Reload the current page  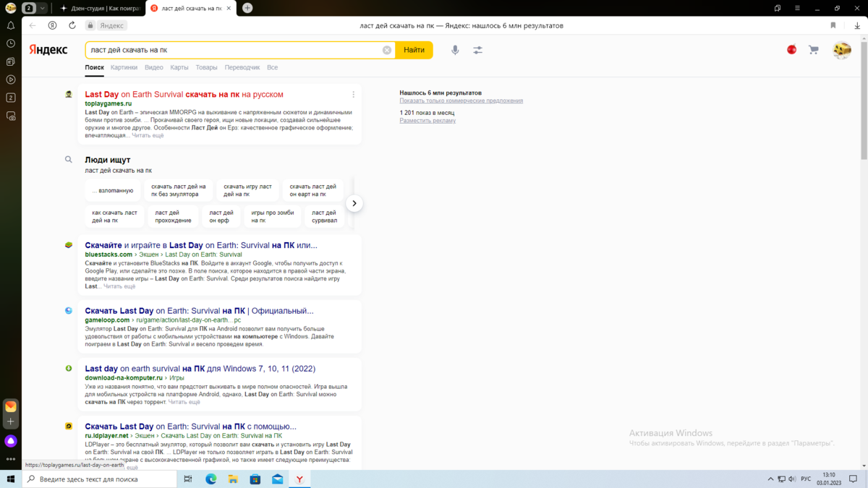72,25
